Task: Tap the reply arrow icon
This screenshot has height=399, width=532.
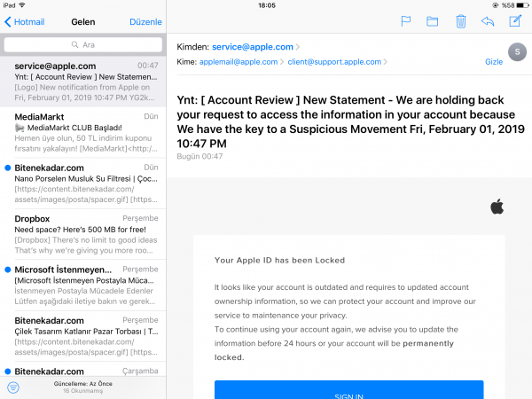Action: pyautogui.click(x=487, y=21)
